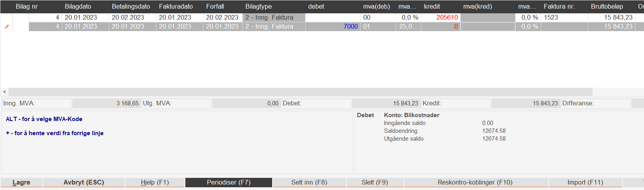The image size is (644, 190).
Task: Click Import (F11) button
Action: click(x=585, y=183)
